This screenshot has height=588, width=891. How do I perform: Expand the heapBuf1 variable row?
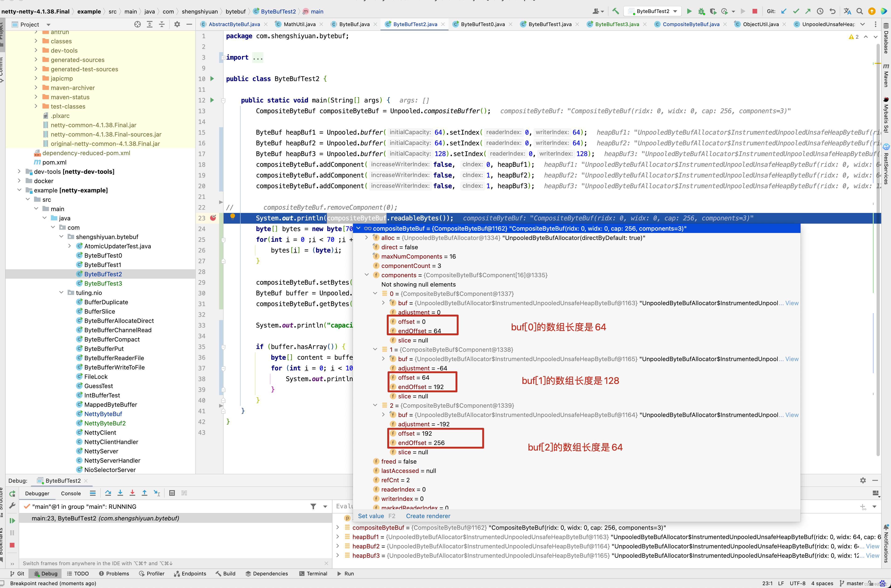[x=338, y=537]
